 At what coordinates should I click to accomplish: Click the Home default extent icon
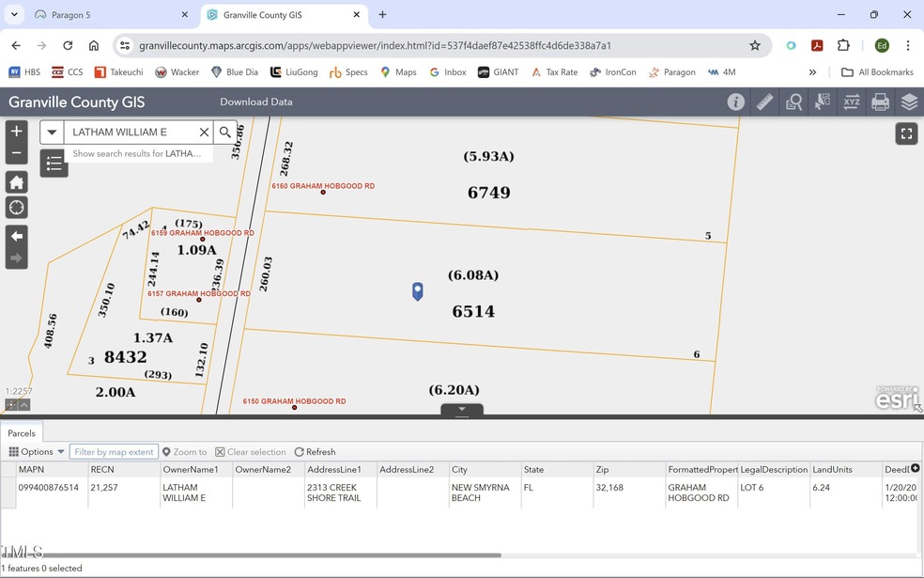click(x=16, y=181)
